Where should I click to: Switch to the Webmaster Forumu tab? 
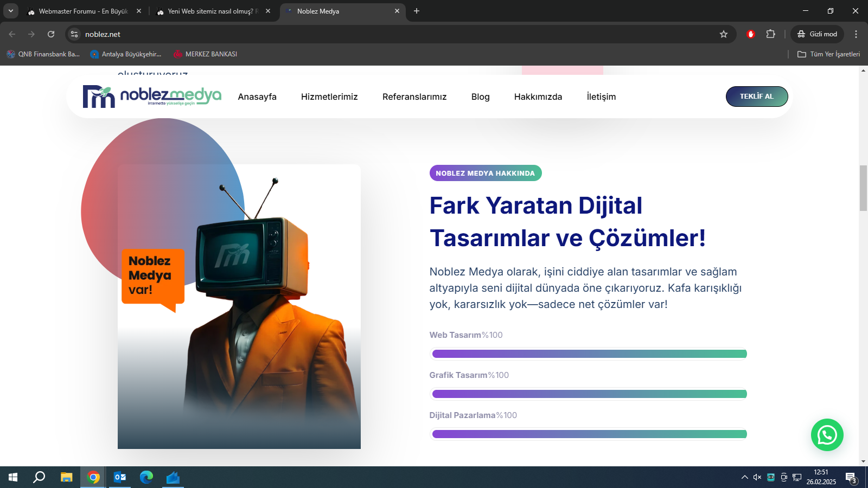(84, 11)
